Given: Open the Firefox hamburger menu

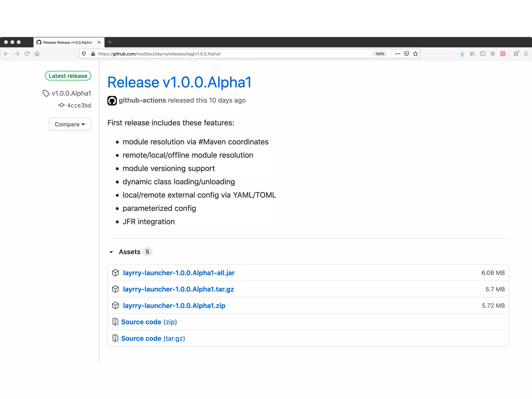Looking at the screenshot, I should tap(526, 54).
